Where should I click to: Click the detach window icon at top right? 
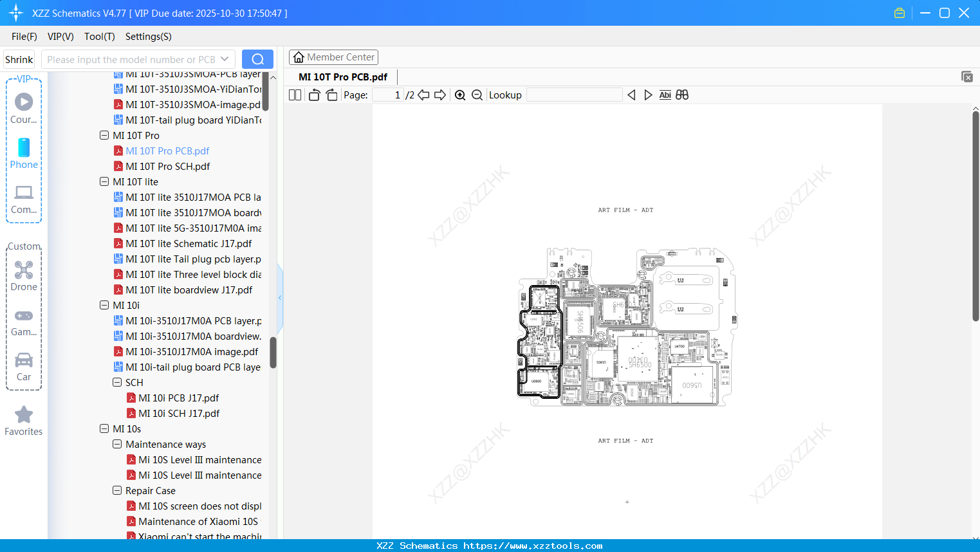click(967, 77)
